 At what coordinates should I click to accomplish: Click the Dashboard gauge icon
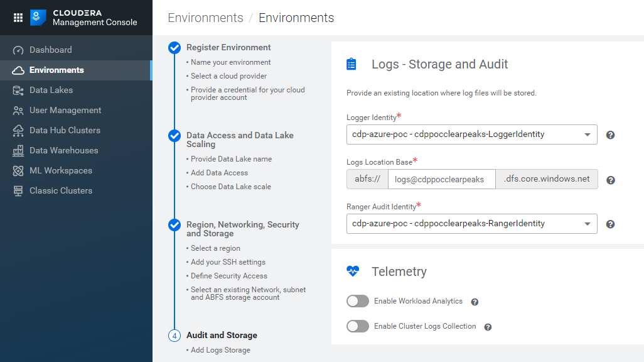pos(18,50)
